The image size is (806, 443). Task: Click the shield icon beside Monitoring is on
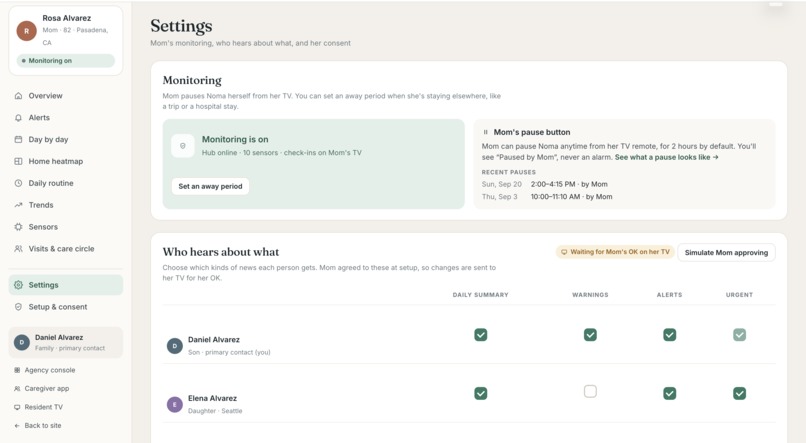pyautogui.click(x=182, y=146)
